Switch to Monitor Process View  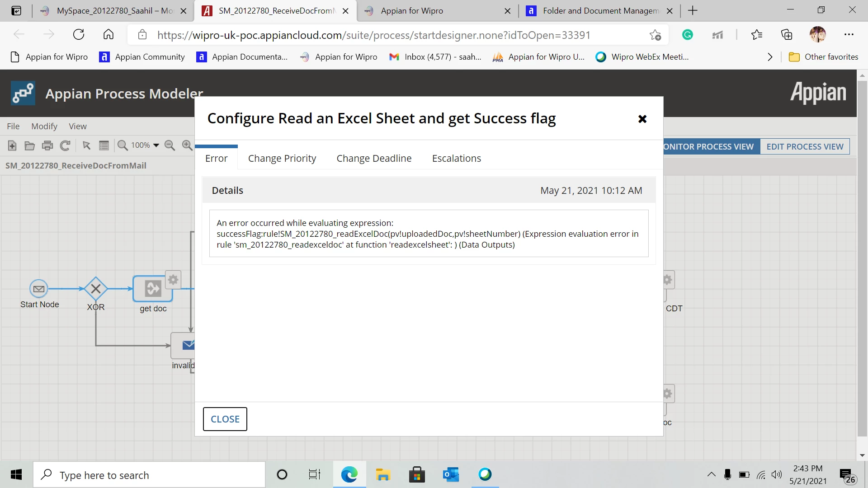point(712,147)
